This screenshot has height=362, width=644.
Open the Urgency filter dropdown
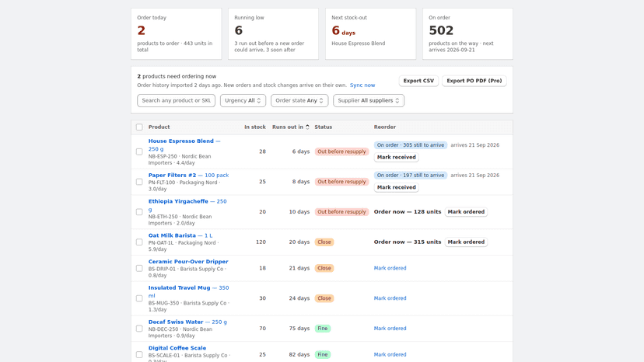243,100
